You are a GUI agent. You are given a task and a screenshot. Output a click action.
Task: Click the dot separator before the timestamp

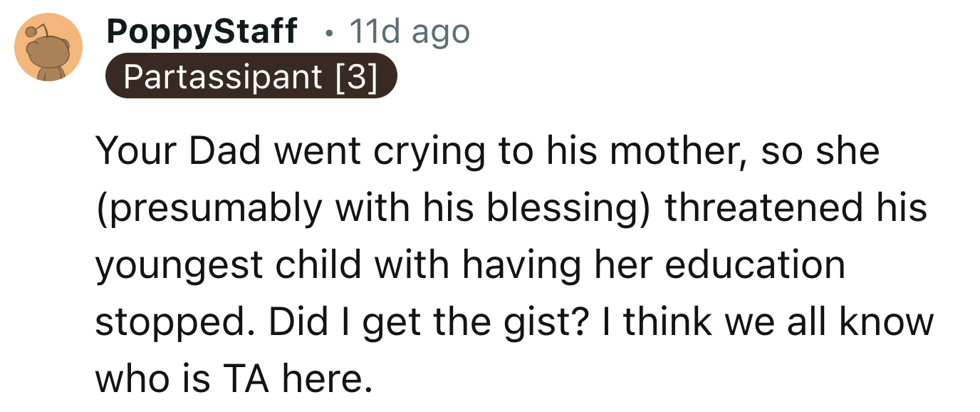pos(327,33)
